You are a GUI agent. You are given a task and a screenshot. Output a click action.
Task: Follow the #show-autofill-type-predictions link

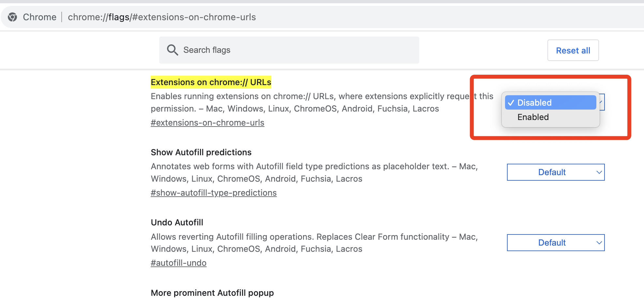point(214,193)
